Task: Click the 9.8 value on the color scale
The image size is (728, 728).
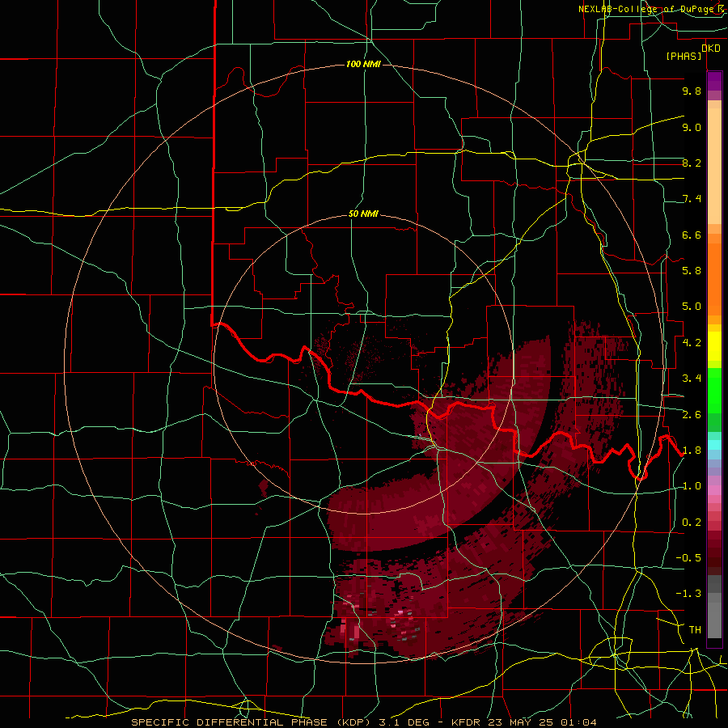Action: pyautogui.click(x=692, y=91)
